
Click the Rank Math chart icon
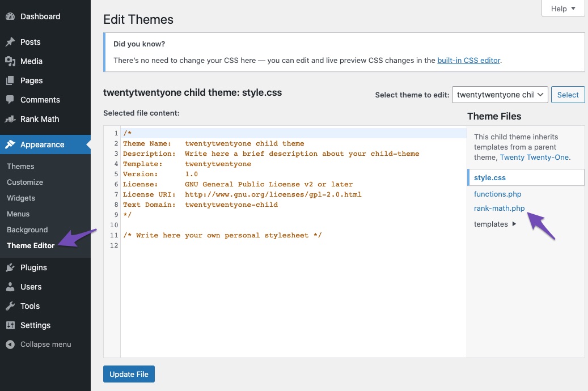[x=10, y=119]
